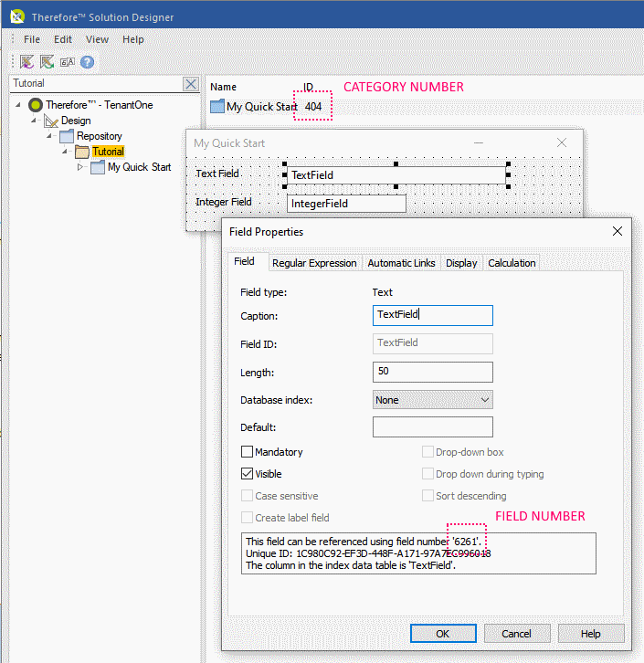Viewport: 644px width, 663px height.
Task: Click the category icon in the Name list
Action: coord(217,106)
